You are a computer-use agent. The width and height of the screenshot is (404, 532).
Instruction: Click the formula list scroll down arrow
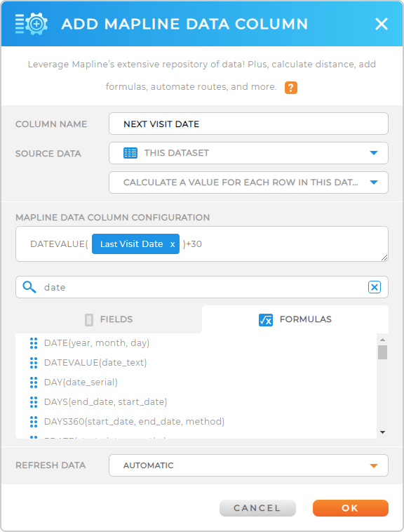pyautogui.click(x=383, y=432)
